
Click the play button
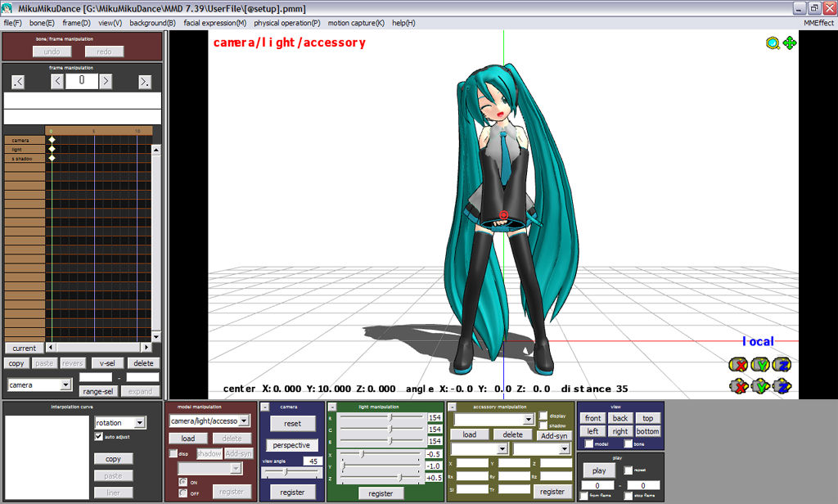click(x=599, y=470)
